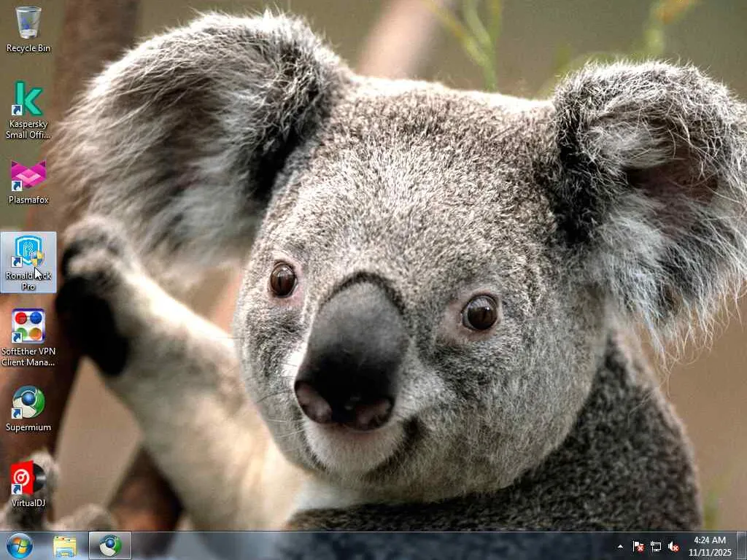Click the network status tray icon
The image size is (747, 560).
coord(656,547)
